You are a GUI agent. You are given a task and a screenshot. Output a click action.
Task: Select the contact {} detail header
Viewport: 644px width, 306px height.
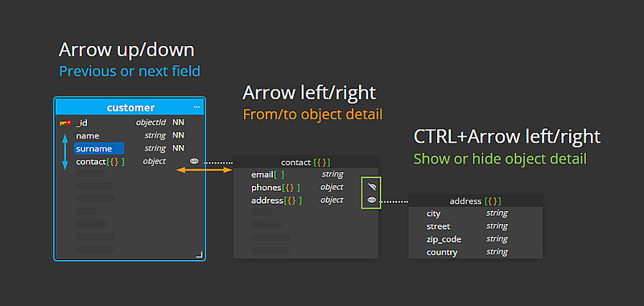tap(306, 162)
